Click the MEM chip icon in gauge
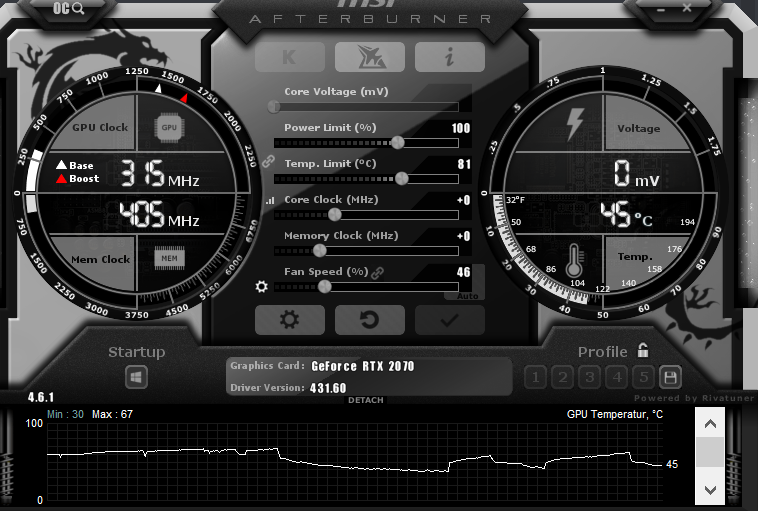This screenshot has width=758, height=511. point(169,258)
